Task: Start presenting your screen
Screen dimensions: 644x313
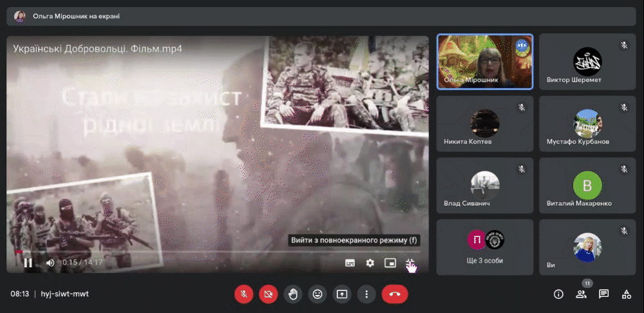Action: 342,294
